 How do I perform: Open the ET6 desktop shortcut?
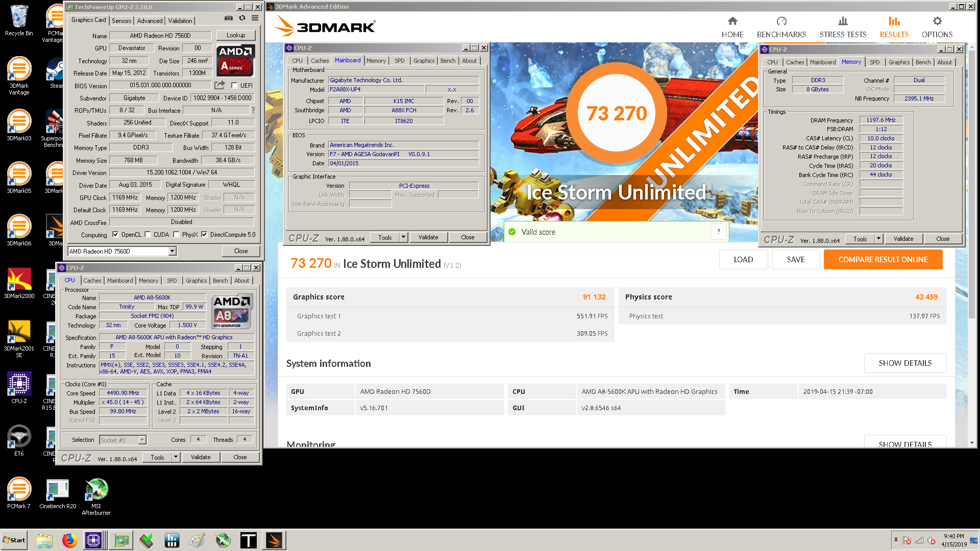click(x=19, y=440)
